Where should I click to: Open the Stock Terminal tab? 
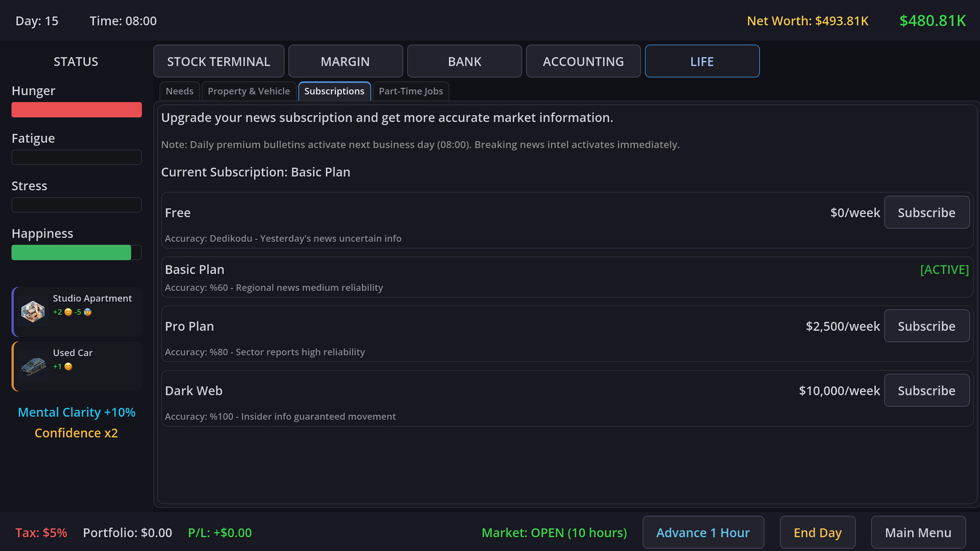point(218,61)
